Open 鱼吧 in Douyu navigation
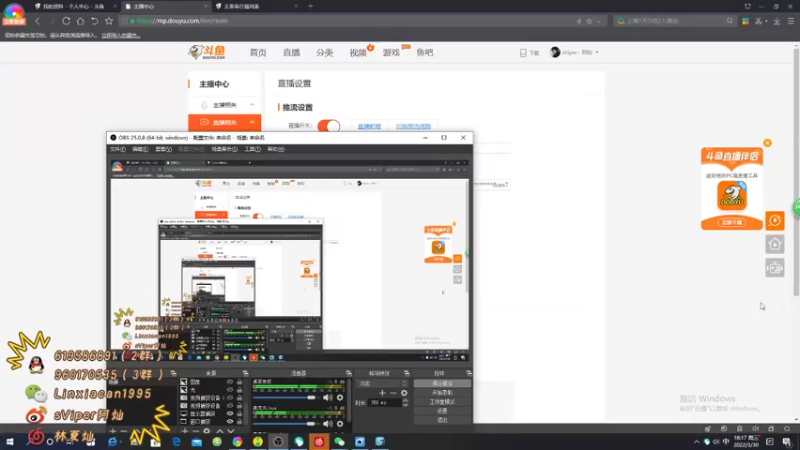 (424, 53)
